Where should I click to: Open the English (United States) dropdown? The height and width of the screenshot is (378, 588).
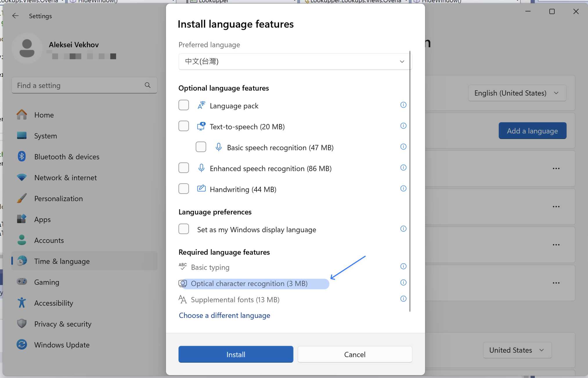tap(517, 93)
